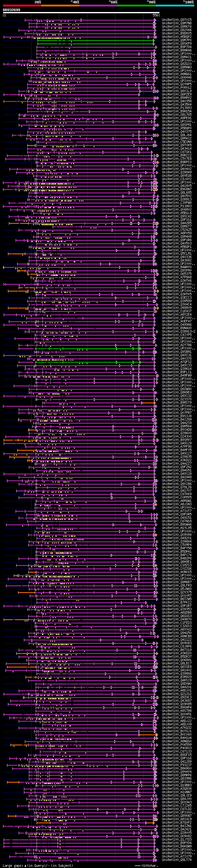Select subject label UniRef100_Q8VKN7
The height and width of the screenshot is (868, 197).
coord(177,816)
